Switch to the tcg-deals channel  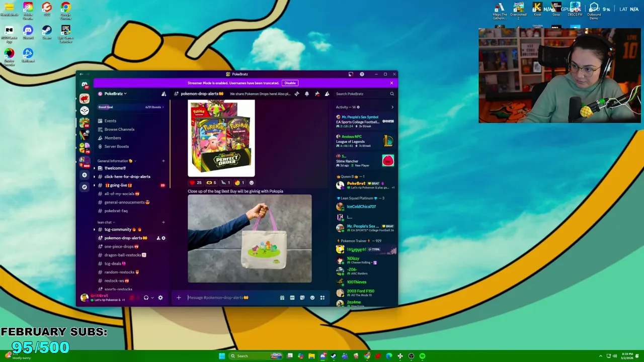tap(131, 263)
